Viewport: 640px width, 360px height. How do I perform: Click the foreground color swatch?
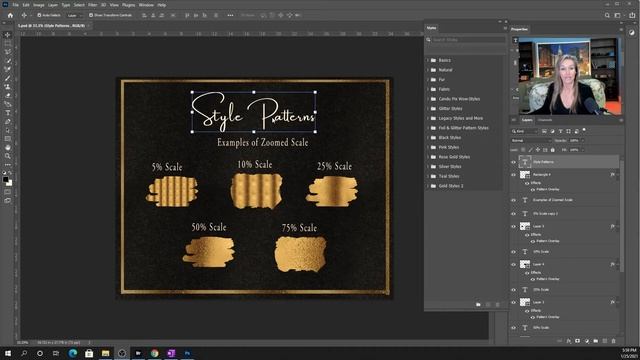click(5, 180)
